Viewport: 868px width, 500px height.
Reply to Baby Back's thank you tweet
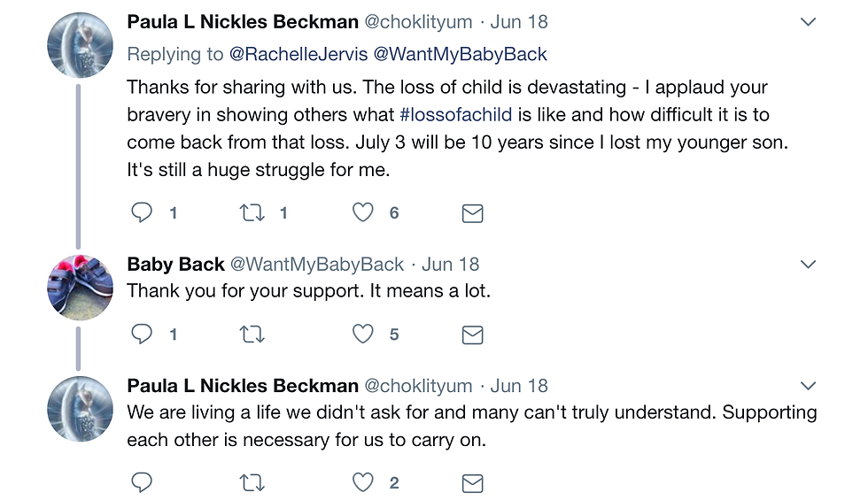click(x=142, y=334)
